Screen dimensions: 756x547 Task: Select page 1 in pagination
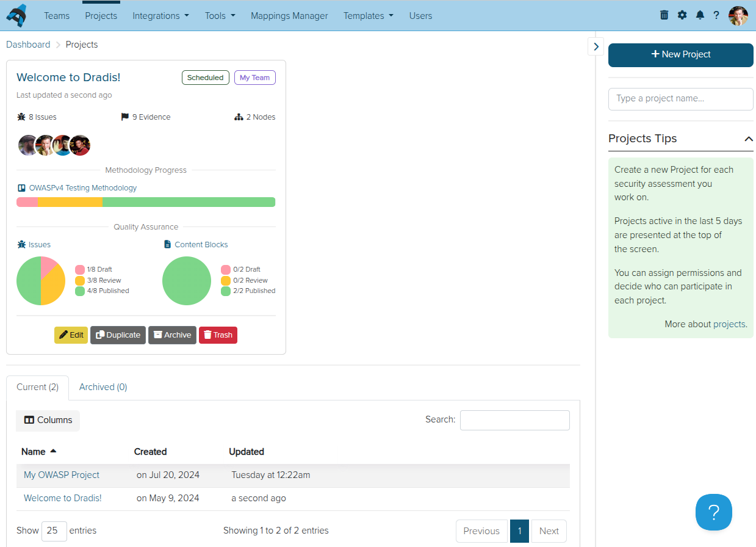pyautogui.click(x=519, y=531)
